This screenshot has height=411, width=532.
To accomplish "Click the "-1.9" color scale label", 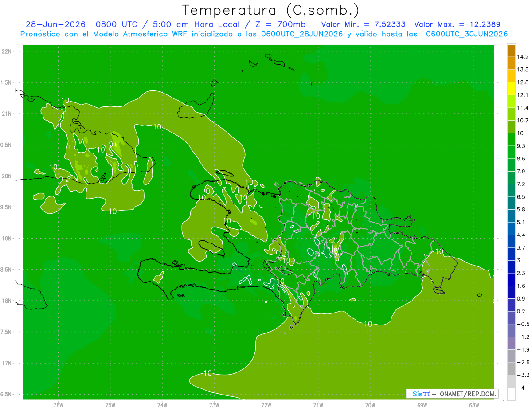I will tap(523, 350).
